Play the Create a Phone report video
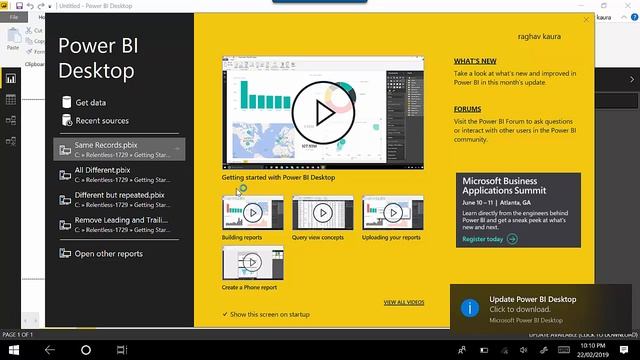This screenshot has height=360, width=640. pos(253,262)
